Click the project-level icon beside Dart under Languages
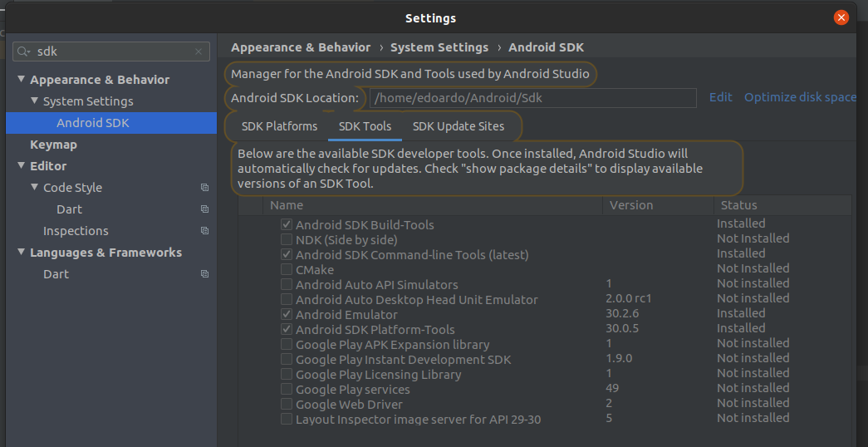 pyautogui.click(x=205, y=274)
